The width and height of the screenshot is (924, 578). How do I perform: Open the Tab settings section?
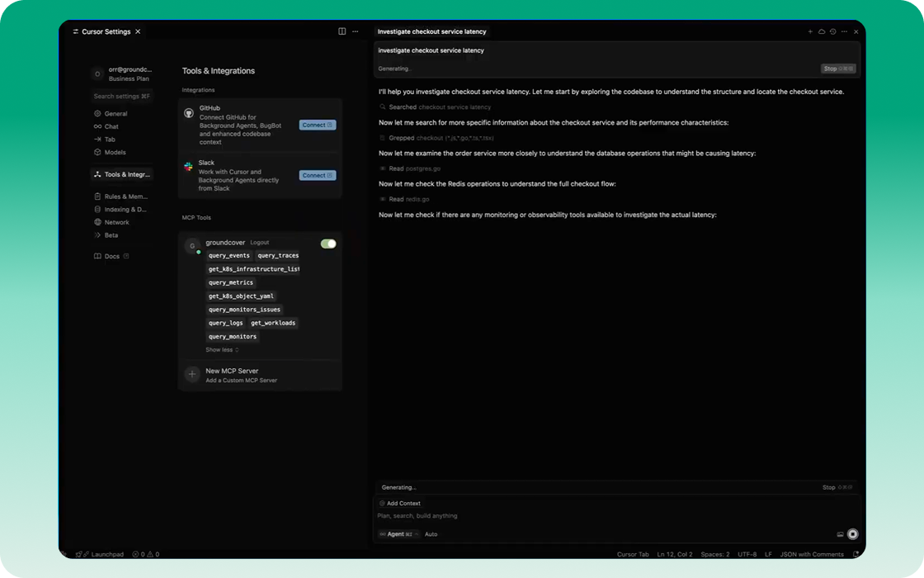pos(105,140)
